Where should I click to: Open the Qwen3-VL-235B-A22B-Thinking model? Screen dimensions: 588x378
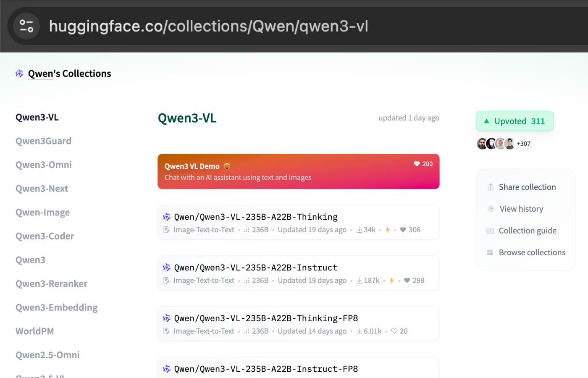256,217
